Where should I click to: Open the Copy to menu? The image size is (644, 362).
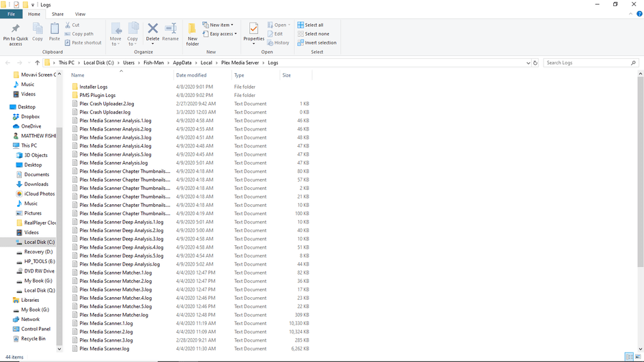tap(132, 34)
